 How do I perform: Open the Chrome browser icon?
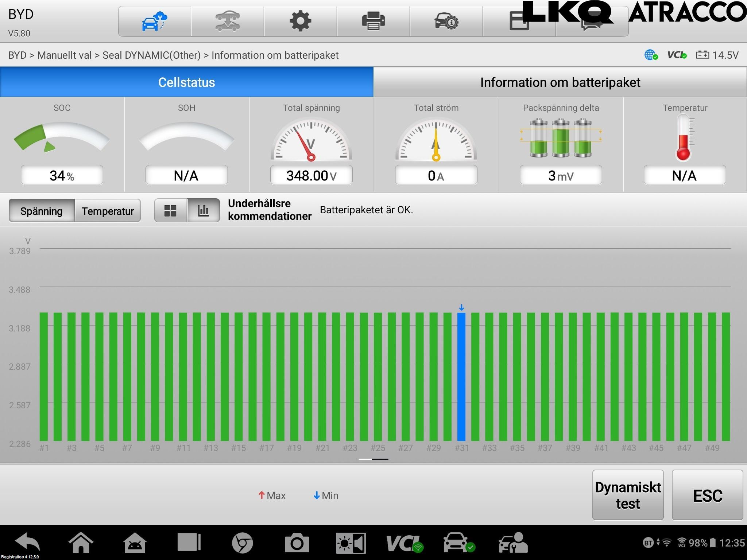coord(242,543)
